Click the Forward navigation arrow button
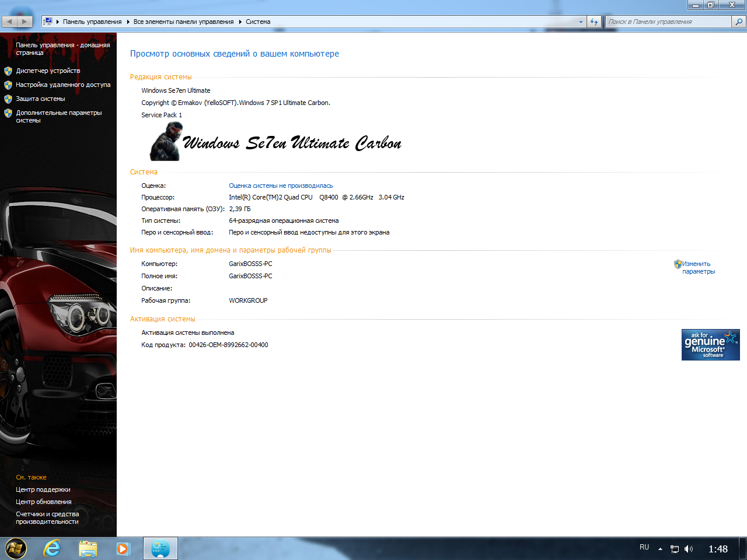Image resolution: width=747 pixels, height=560 pixels. 25,22
